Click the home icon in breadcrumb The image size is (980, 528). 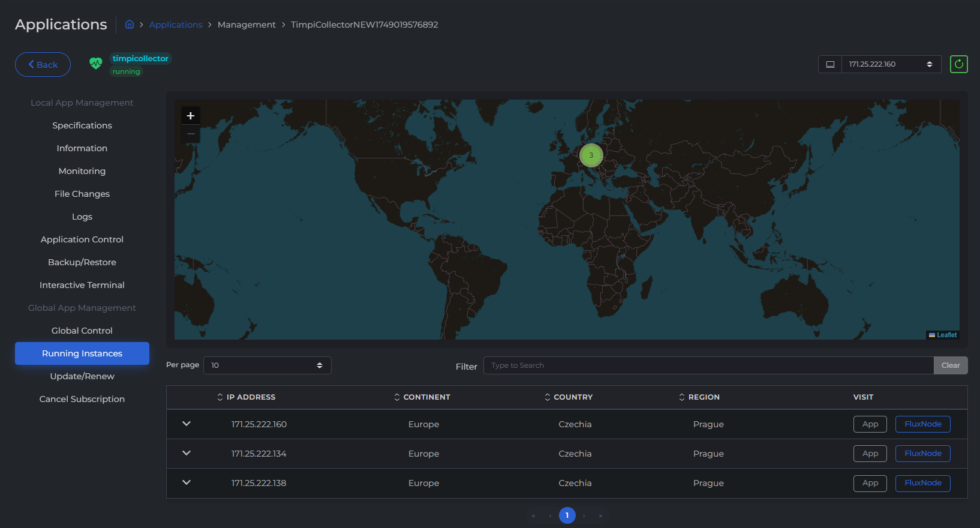130,25
